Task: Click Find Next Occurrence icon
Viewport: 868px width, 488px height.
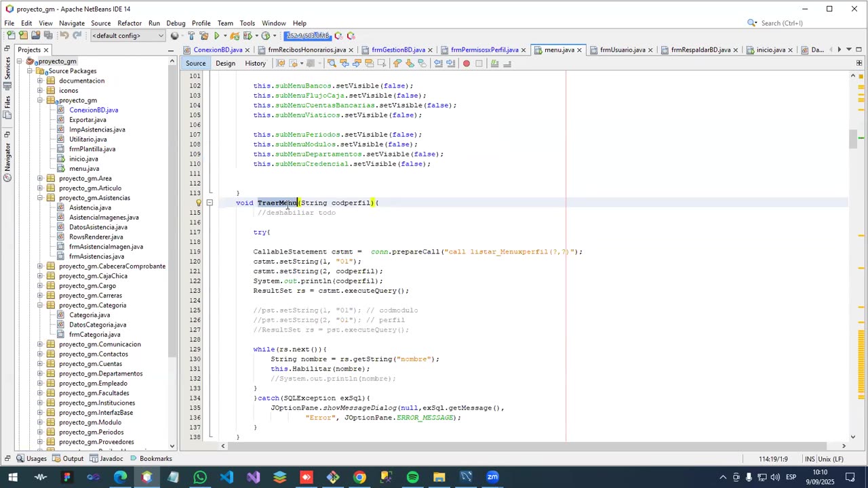Action: tap(357, 63)
